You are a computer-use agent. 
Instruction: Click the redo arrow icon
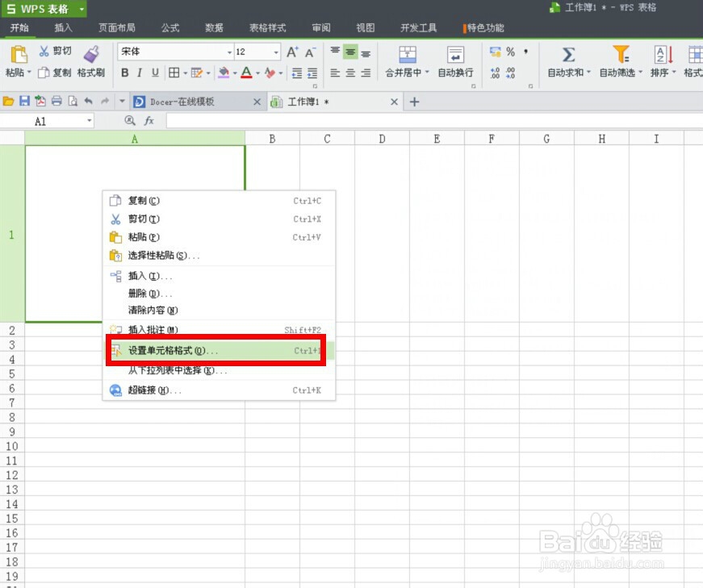click(x=104, y=102)
